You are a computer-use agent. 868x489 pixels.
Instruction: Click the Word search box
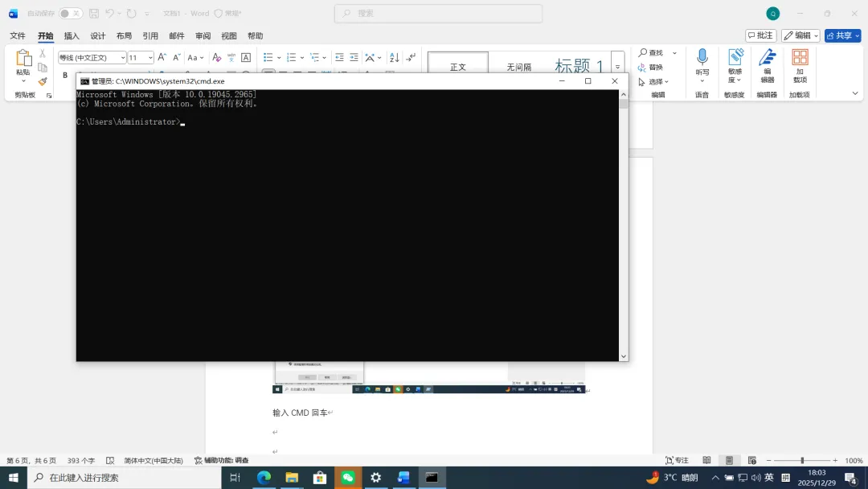coord(438,14)
